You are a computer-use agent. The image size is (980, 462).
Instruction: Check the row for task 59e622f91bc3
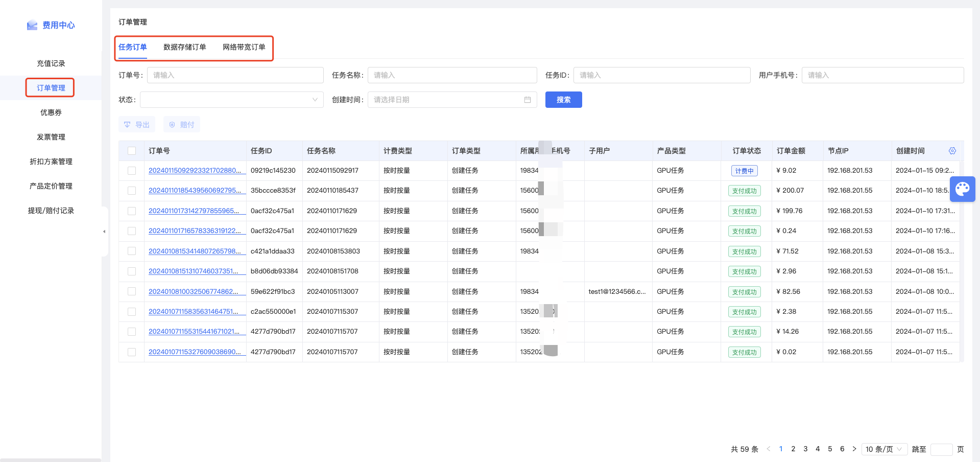pyautogui.click(x=132, y=291)
